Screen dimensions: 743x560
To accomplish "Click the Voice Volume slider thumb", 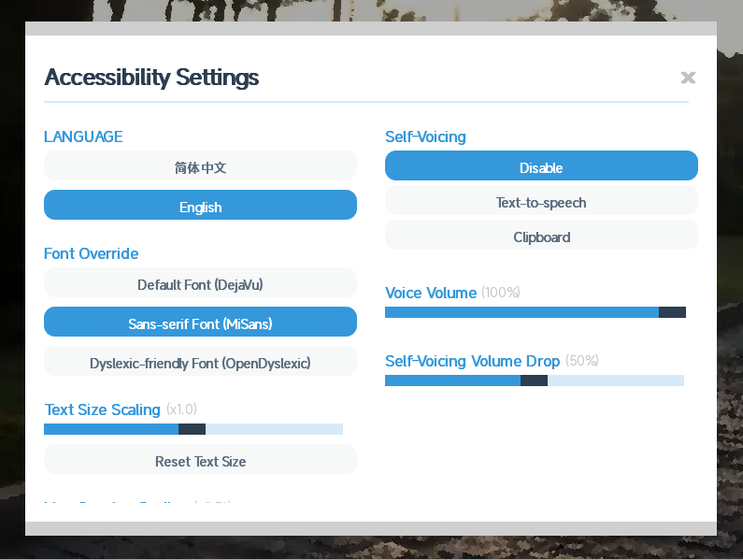I will pos(672,312).
